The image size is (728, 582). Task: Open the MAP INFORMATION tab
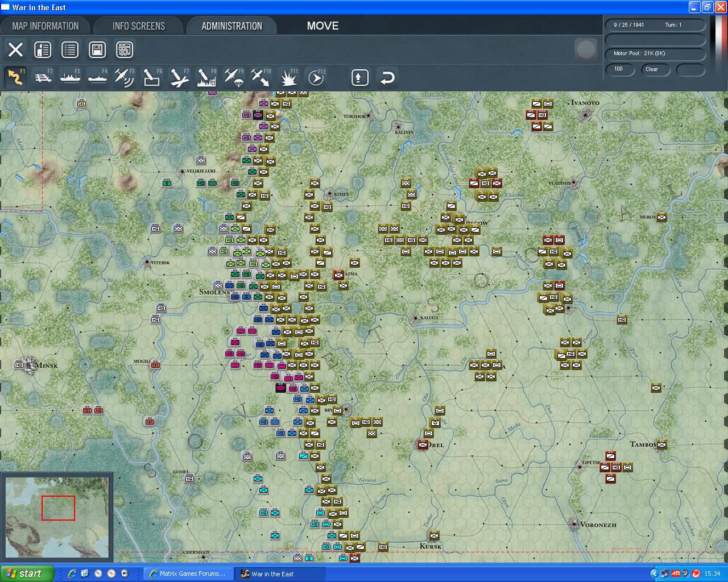click(45, 26)
